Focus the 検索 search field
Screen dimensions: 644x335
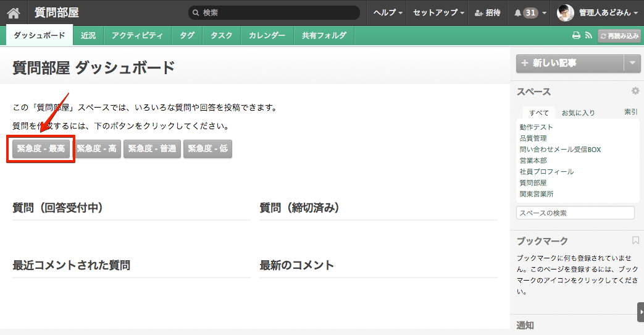[274, 13]
